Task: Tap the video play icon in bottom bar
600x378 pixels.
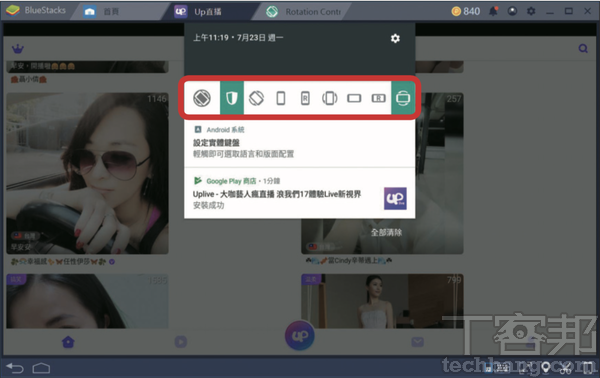Action: pyautogui.click(x=181, y=342)
